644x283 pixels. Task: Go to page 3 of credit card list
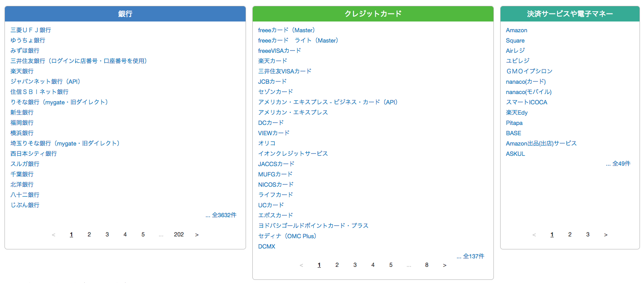(355, 265)
